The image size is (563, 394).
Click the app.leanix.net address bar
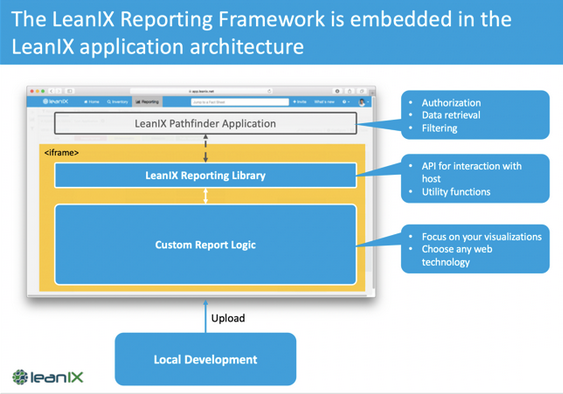[201, 91]
